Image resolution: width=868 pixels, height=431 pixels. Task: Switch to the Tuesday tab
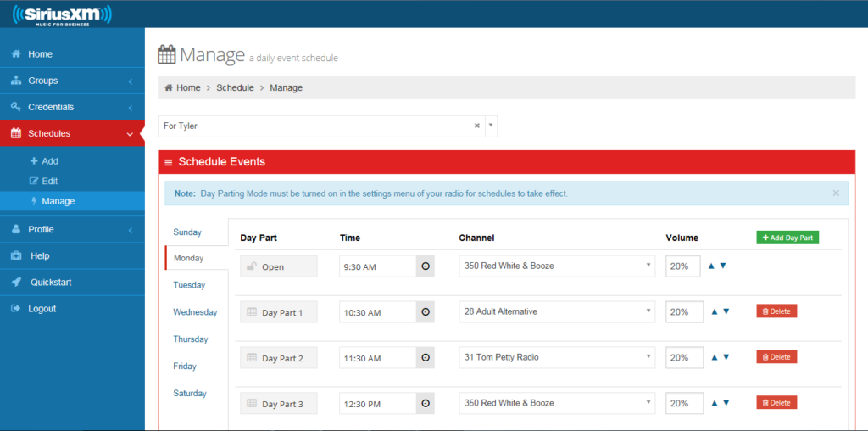189,285
